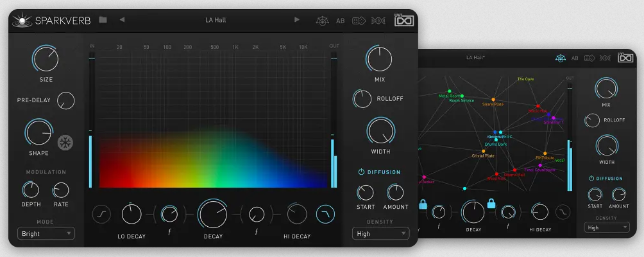
Task: Open the Preset Voyager icon in front window
Action: (323, 21)
